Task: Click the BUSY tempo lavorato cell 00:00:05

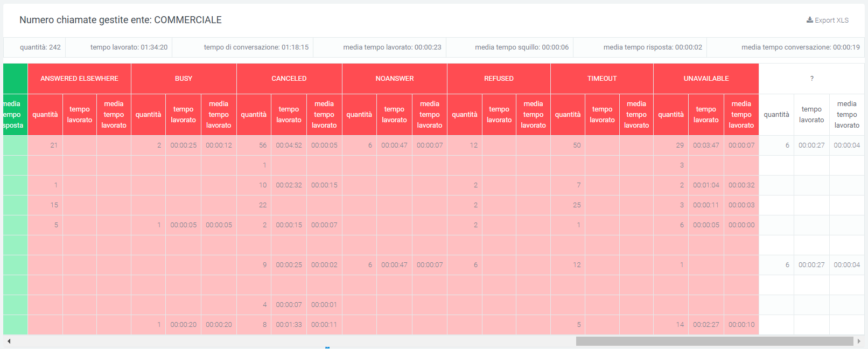Action: pyautogui.click(x=183, y=225)
